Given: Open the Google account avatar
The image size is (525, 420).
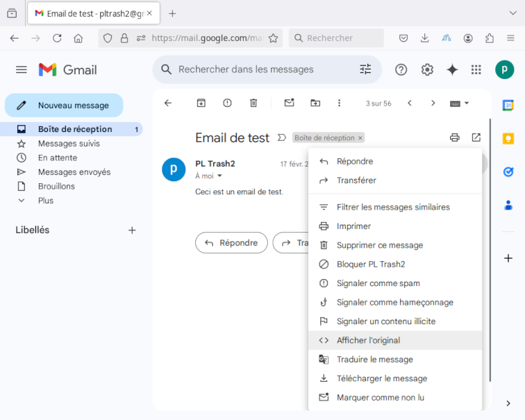Looking at the screenshot, I should click(x=504, y=69).
